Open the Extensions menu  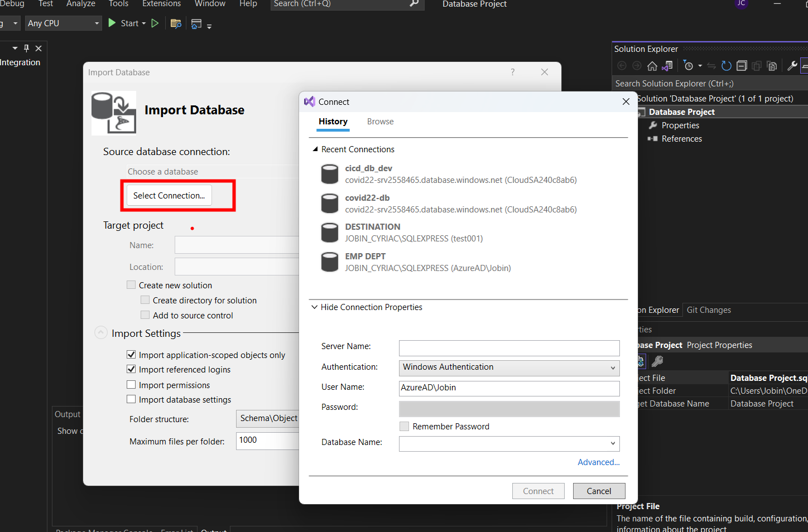coord(161,4)
